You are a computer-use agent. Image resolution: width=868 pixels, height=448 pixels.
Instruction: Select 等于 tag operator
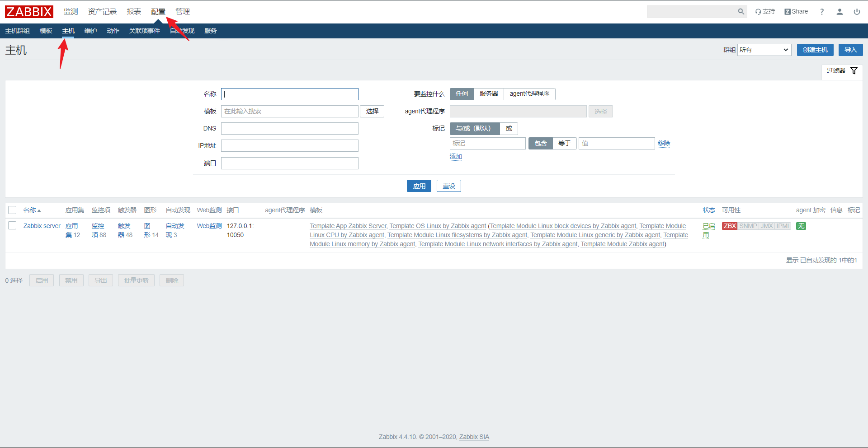coord(564,144)
